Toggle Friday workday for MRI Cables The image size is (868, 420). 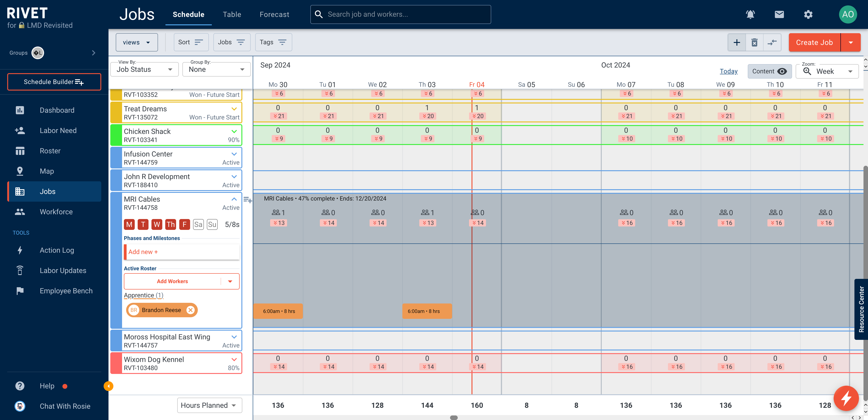coord(184,224)
